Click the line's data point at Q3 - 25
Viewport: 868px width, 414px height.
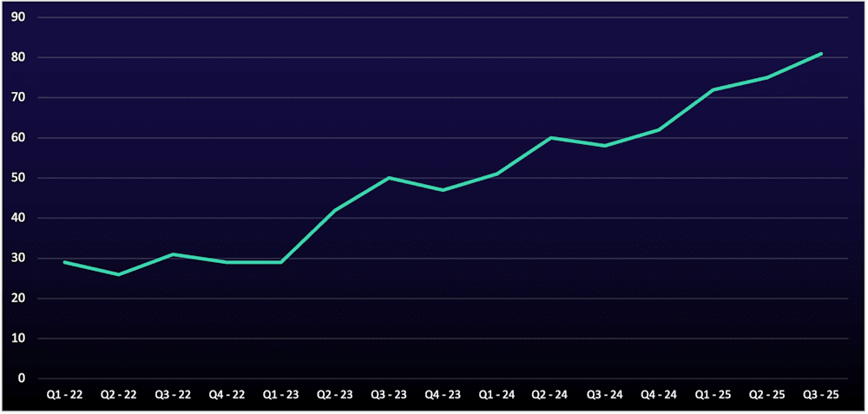click(x=821, y=54)
